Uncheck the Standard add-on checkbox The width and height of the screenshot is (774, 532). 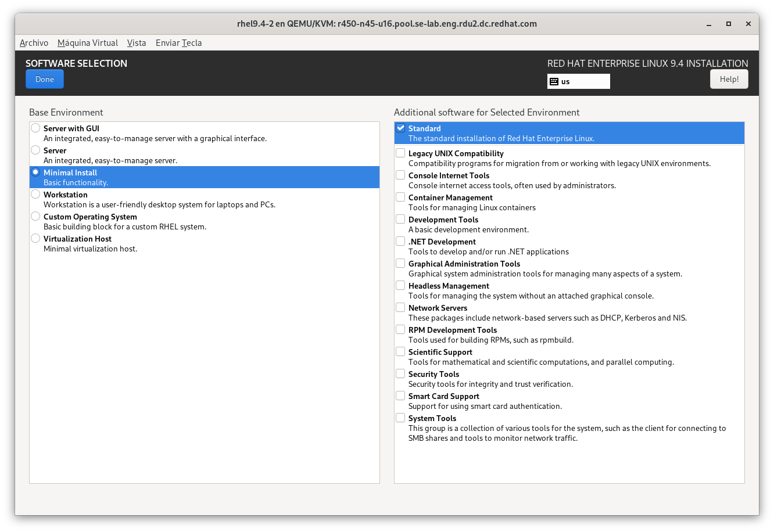(400, 128)
